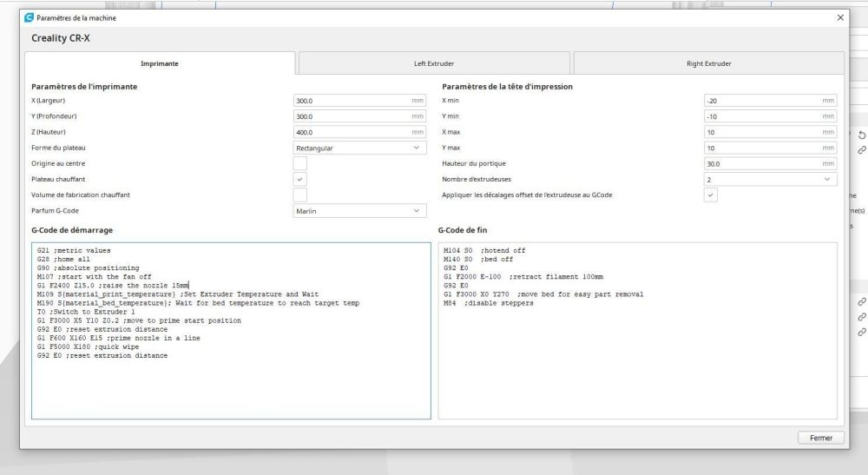868x475 pixels.
Task: Click inside G-Code de fin text area
Action: pyautogui.click(x=637, y=331)
